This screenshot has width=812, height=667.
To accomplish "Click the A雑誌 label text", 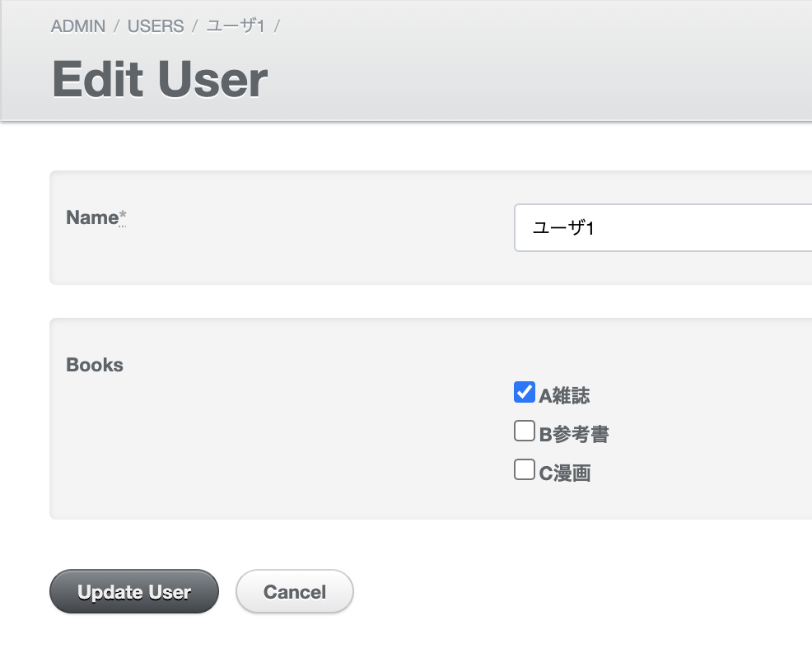I will point(564,395).
